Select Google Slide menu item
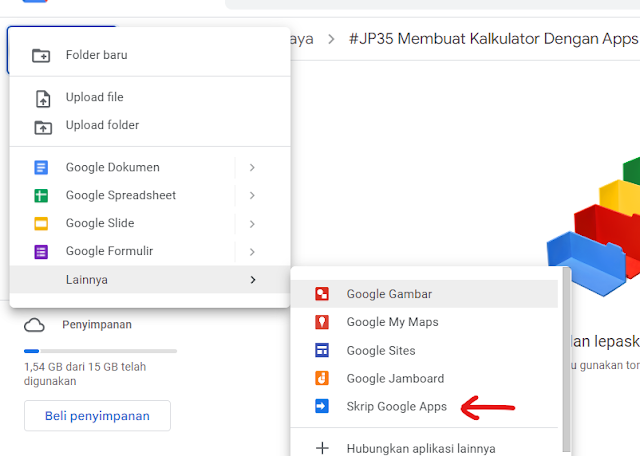 tap(150, 224)
